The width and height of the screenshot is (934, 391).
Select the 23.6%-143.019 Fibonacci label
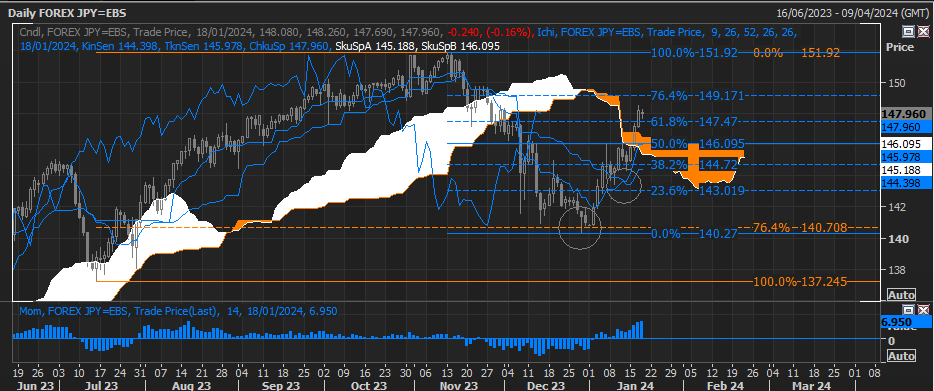(698, 190)
